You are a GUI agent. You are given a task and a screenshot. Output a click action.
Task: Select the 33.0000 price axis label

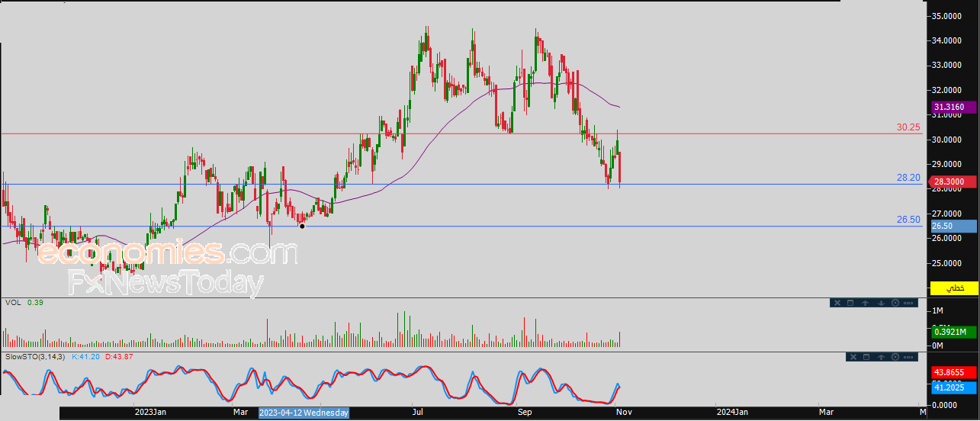(946, 66)
